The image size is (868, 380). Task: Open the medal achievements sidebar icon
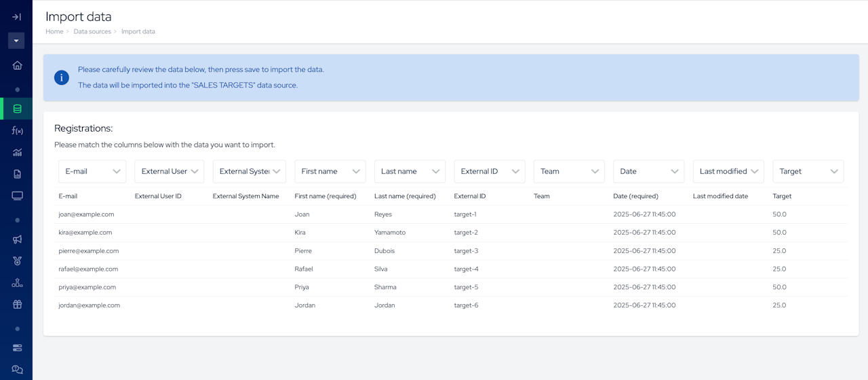coord(17,261)
